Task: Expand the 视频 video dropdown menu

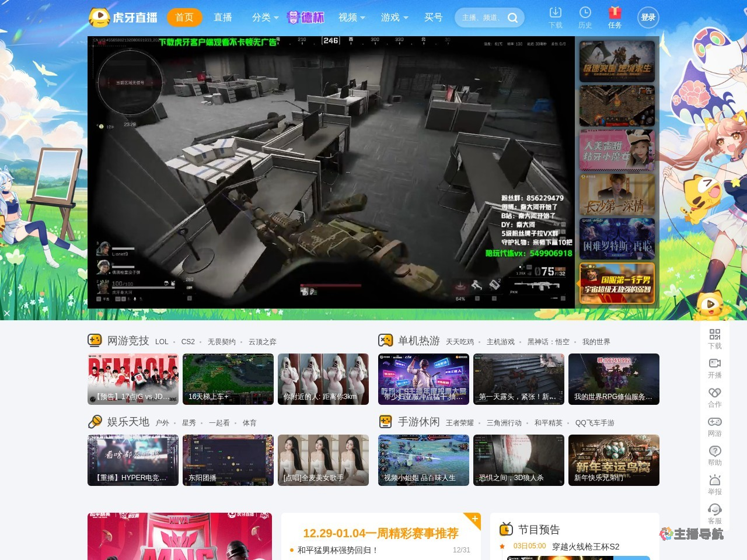Action: pos(351,17)
